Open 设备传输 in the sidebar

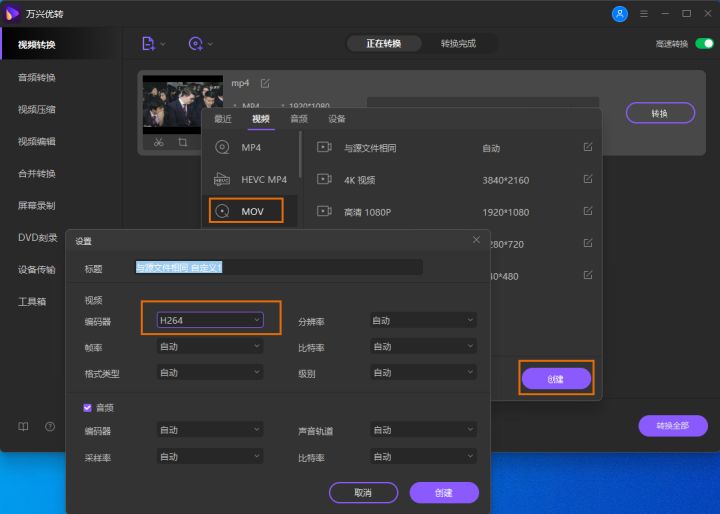pyautogui.click(x=37, y=270)
